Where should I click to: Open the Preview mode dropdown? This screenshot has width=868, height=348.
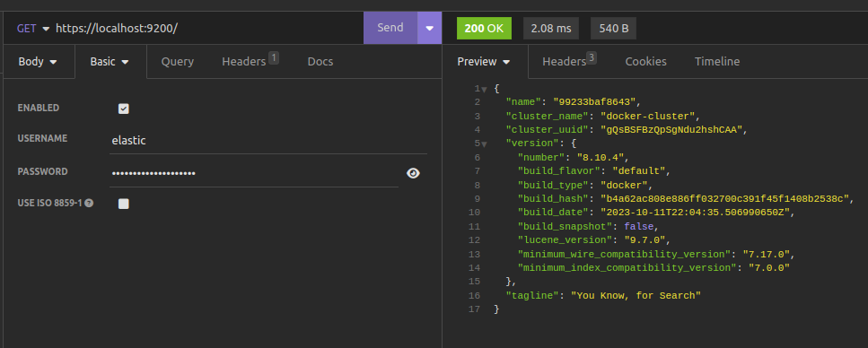click(x=483, y=61)
